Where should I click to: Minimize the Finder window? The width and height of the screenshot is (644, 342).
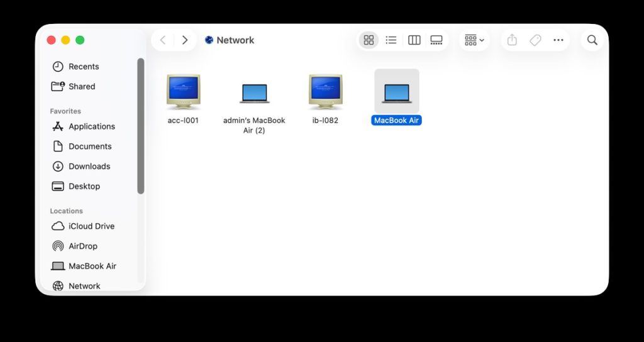[x=65, y=40]
